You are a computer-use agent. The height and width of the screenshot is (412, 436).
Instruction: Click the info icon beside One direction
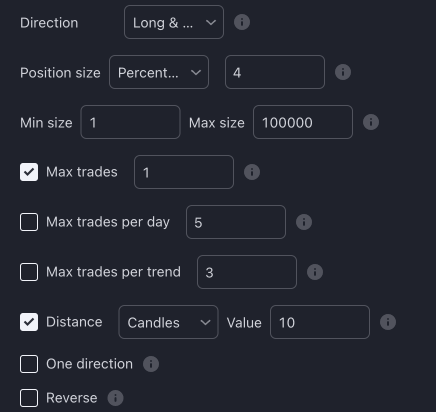coord(151,364)
